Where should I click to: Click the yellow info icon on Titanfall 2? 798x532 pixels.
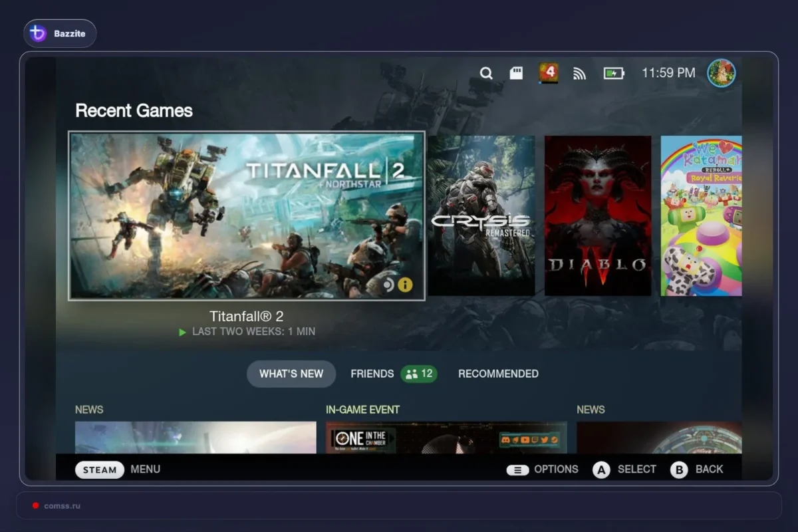click(405, 285)
